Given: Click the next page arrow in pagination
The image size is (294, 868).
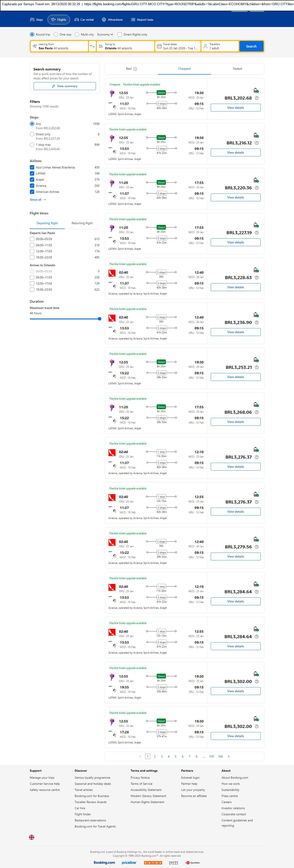Looking at the screenshot, I should pos(229,756).
